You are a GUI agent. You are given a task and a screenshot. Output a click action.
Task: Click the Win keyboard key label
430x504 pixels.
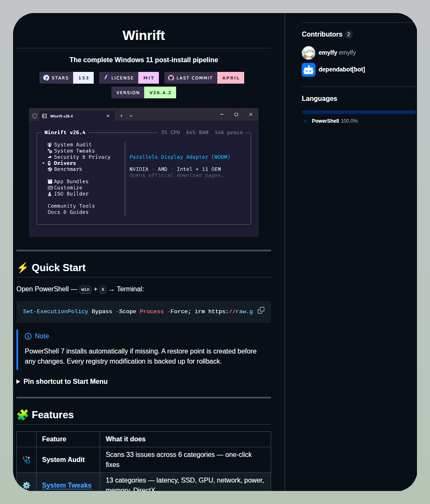[x=85, y=289]
